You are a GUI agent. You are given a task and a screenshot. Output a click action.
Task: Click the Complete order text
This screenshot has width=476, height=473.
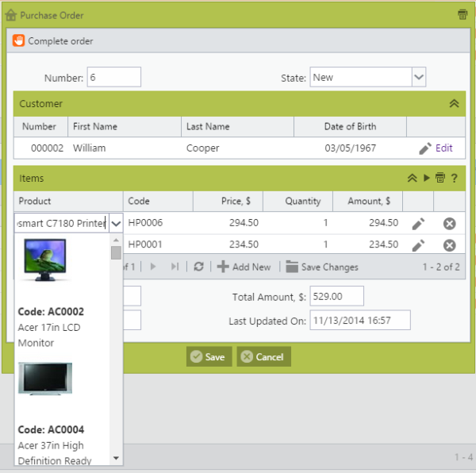point(60,41)
